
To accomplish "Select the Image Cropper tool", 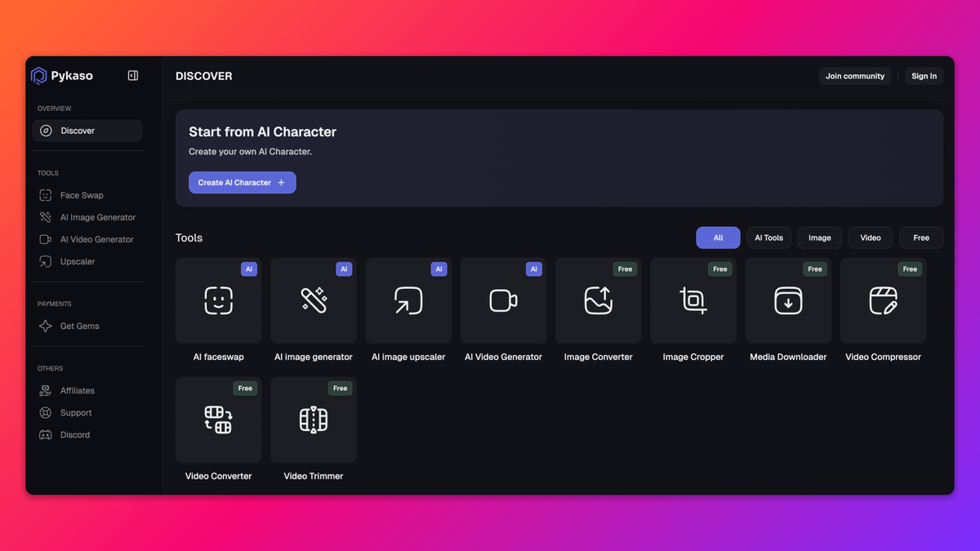I will [693, 301].
